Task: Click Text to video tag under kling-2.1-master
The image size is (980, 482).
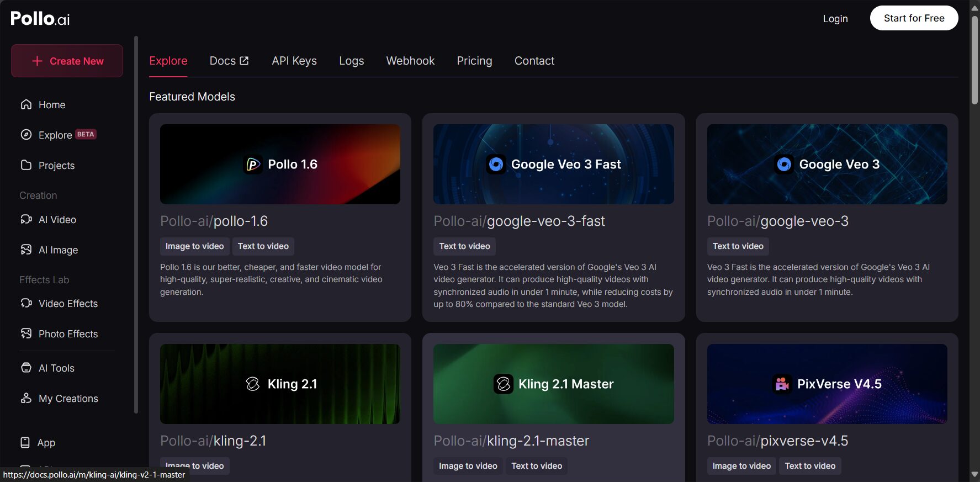Action: 537,466
